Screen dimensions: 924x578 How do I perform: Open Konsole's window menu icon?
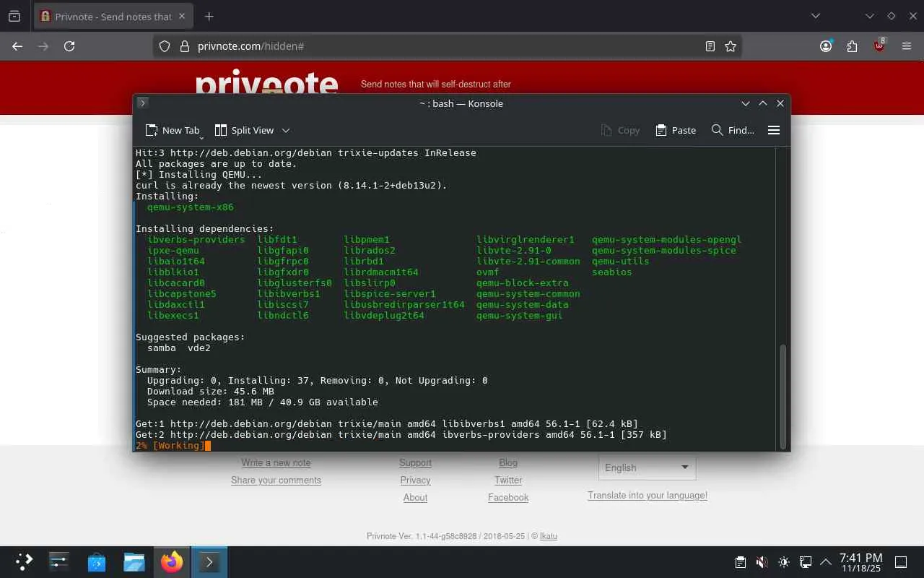pyautogui.click(x=143, y=103)
